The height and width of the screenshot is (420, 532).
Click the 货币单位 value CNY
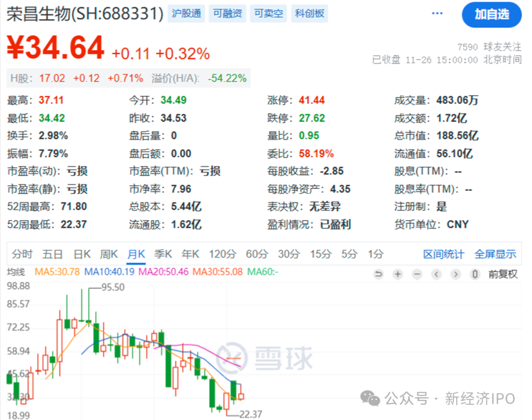tap(458, 224)
